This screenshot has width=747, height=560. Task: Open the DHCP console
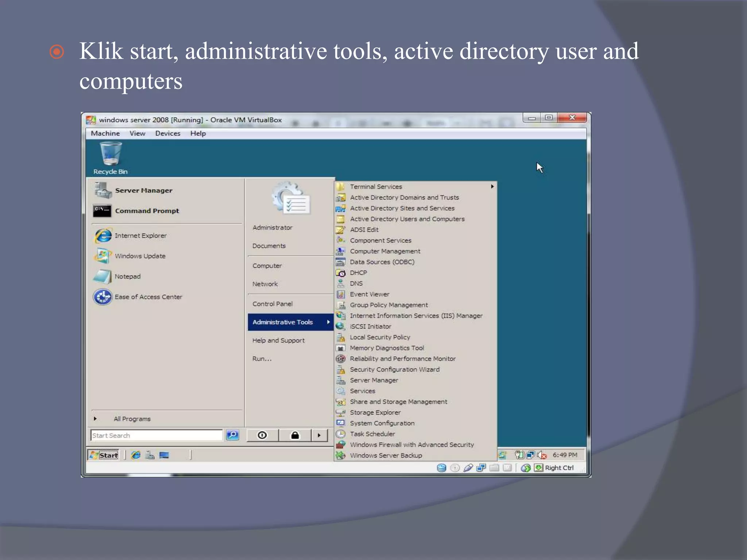point(415,273)
